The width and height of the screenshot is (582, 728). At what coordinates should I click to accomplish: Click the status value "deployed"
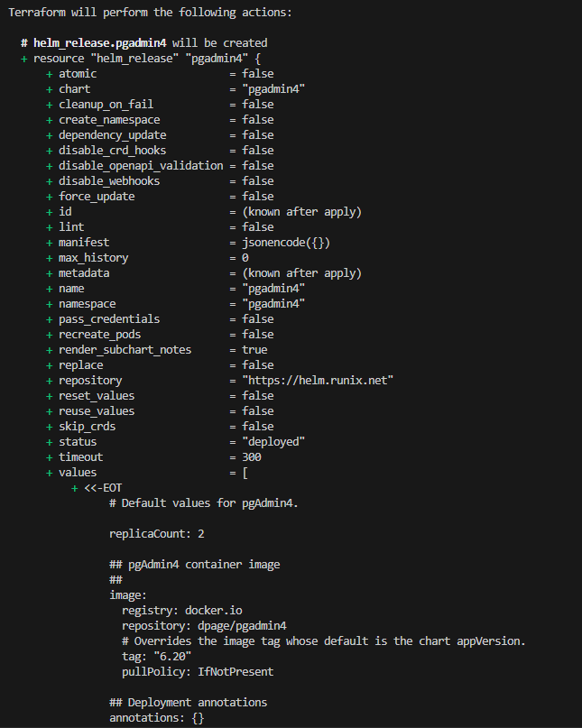(273, 442)
